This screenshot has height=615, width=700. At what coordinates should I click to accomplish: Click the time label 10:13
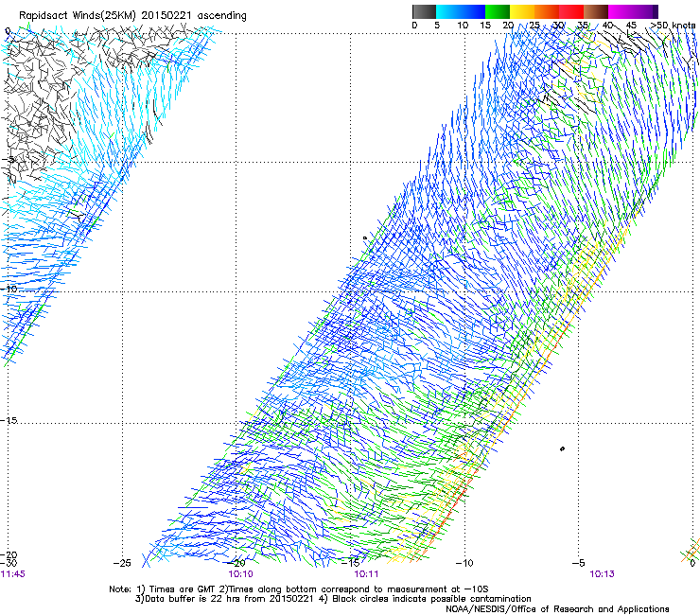click(602, 574)
